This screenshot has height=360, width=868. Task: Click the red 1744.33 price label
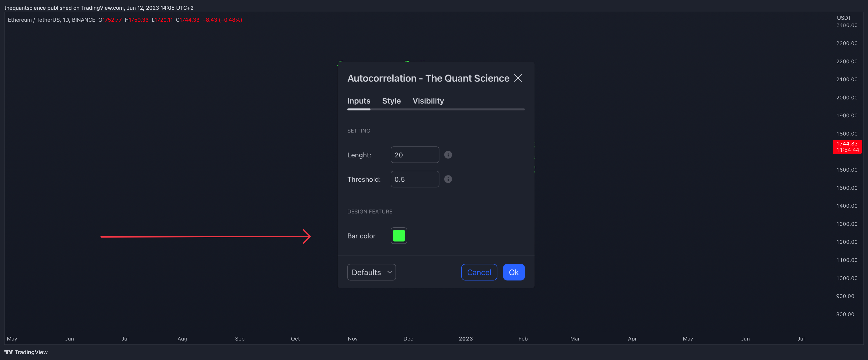coord(847,146)
